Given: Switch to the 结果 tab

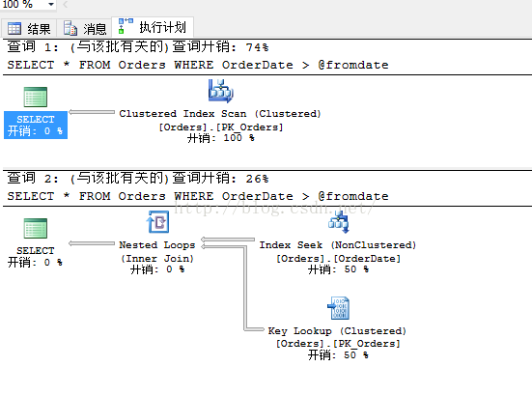Looking at the screenshot, I should 29,29.
